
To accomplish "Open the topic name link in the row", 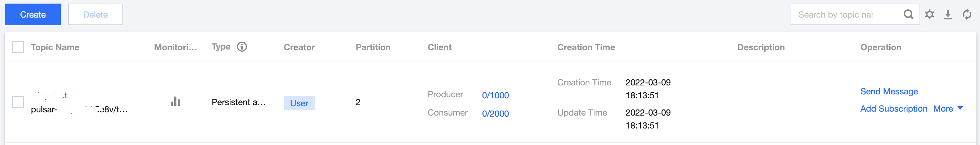I will click(x=49, y=95).
